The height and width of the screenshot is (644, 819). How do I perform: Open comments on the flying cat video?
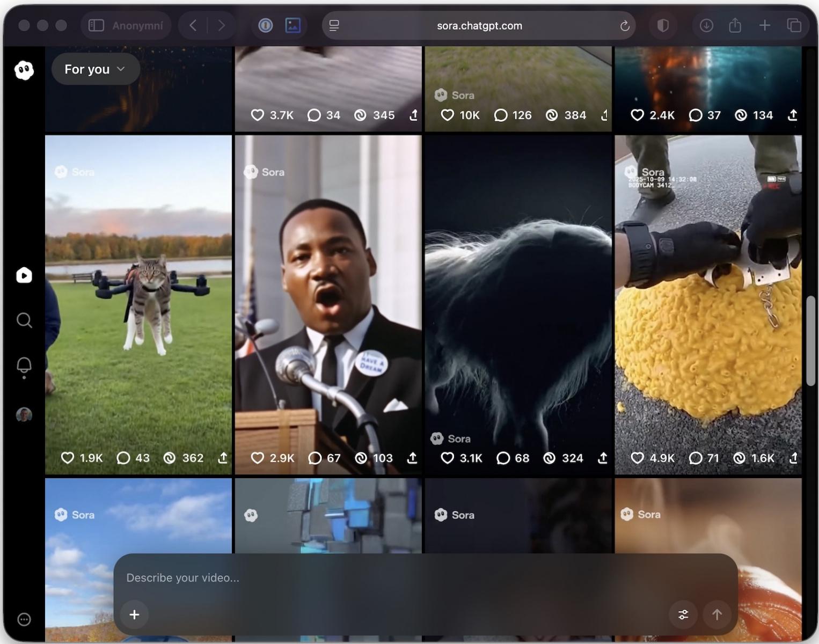(123, 458)
